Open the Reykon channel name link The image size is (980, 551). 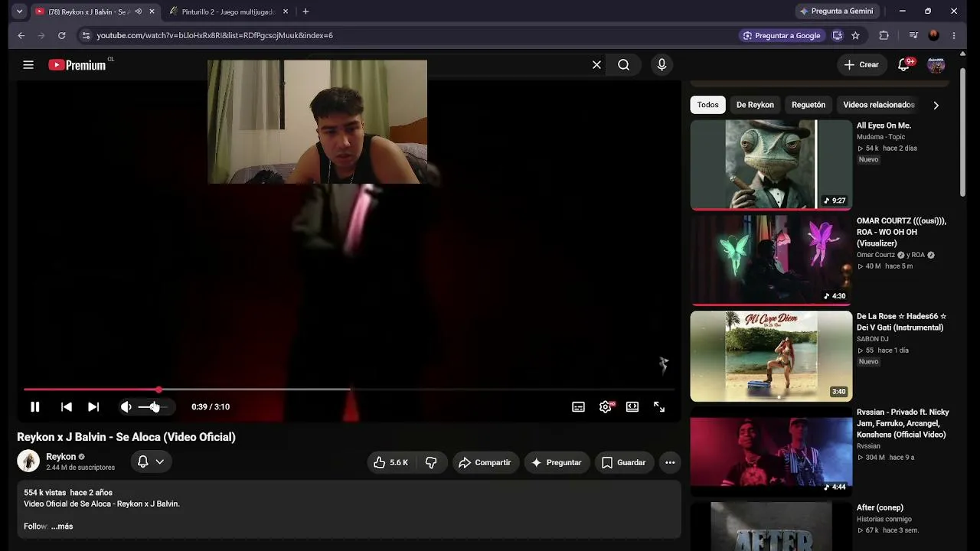pos(60,457)
